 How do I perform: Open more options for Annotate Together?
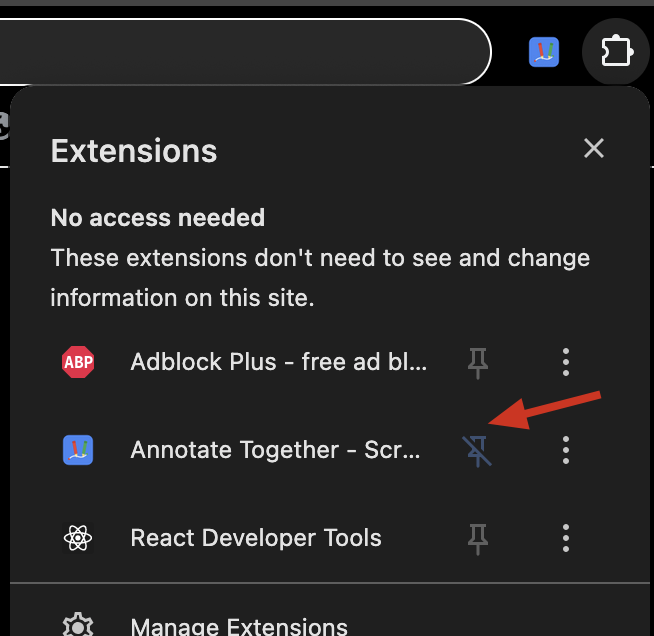pyautogui.click(x=566, y=450)
